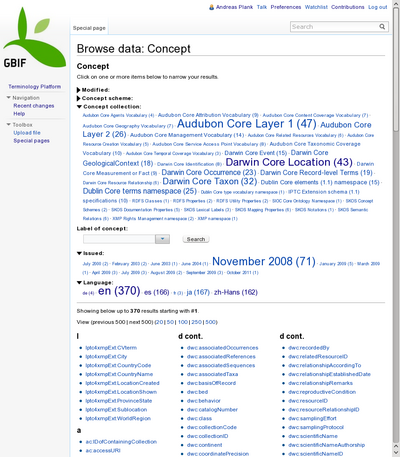Open the Upload file link
The height and width of the screenshot is (457, 400).
pyautogui.click(x=27, y=133)
